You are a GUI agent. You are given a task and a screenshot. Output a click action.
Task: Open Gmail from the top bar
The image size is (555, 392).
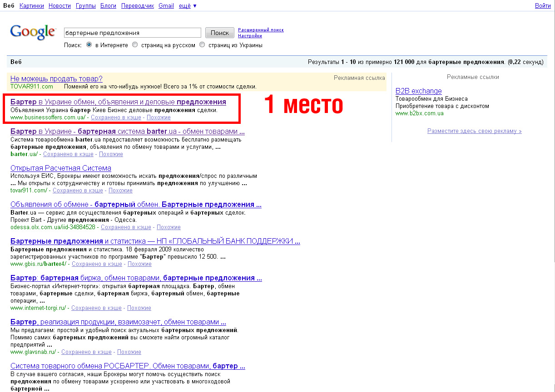click(x=166, y=6)
